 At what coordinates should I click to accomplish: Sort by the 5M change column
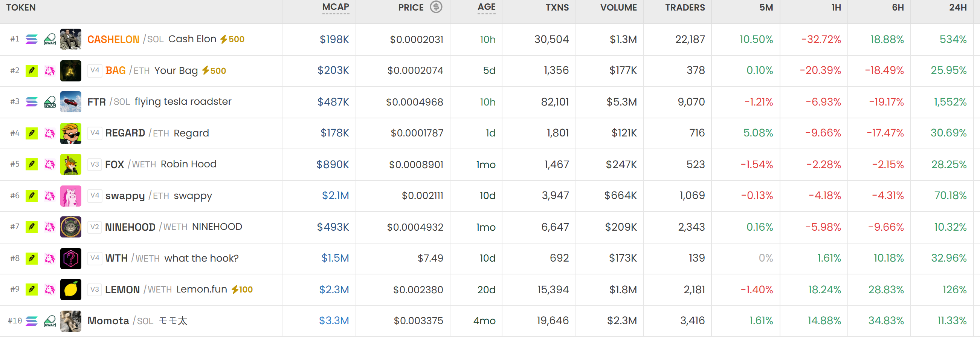[766, 8]
